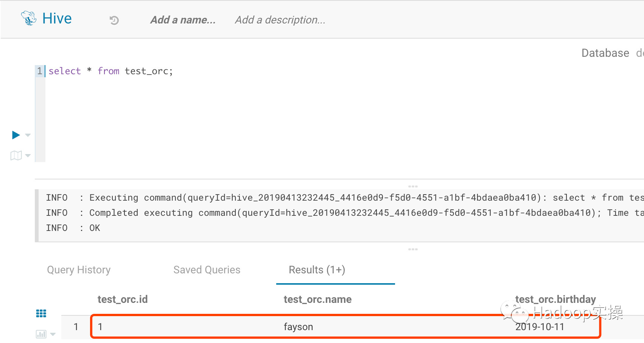Expand the results panel ellipsis handle

413,249
